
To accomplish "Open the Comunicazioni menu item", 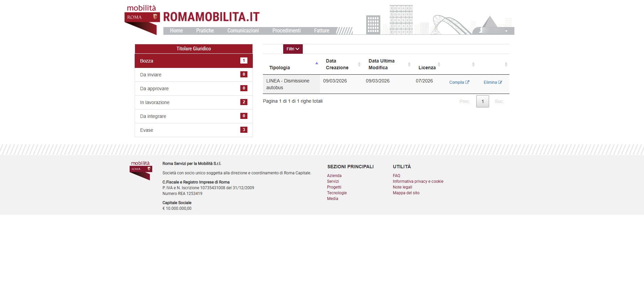I will (x=243, y=31).
